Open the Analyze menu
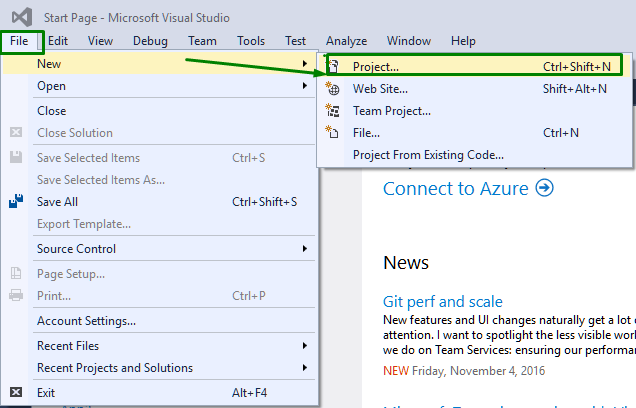This screenshot has width=636, height=408. point(346,41)
